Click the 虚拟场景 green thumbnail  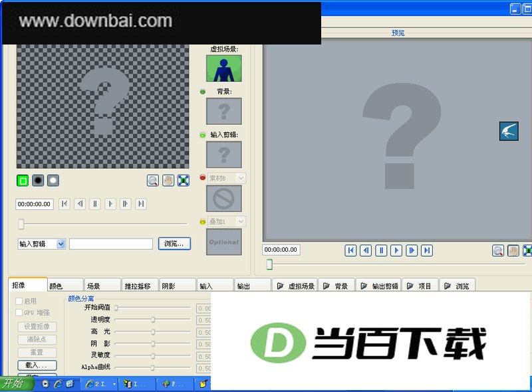pyautogui.click(x=224, y=68)
